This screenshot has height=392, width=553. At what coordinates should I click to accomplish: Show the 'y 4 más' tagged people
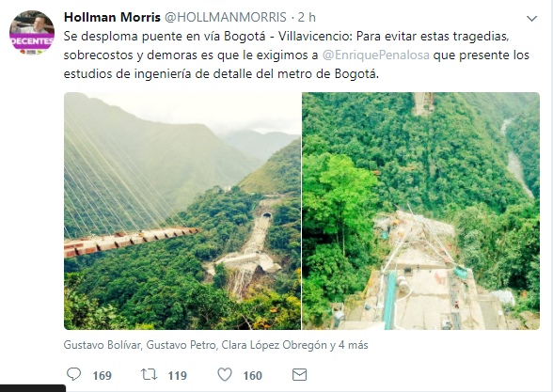[349, 345]
